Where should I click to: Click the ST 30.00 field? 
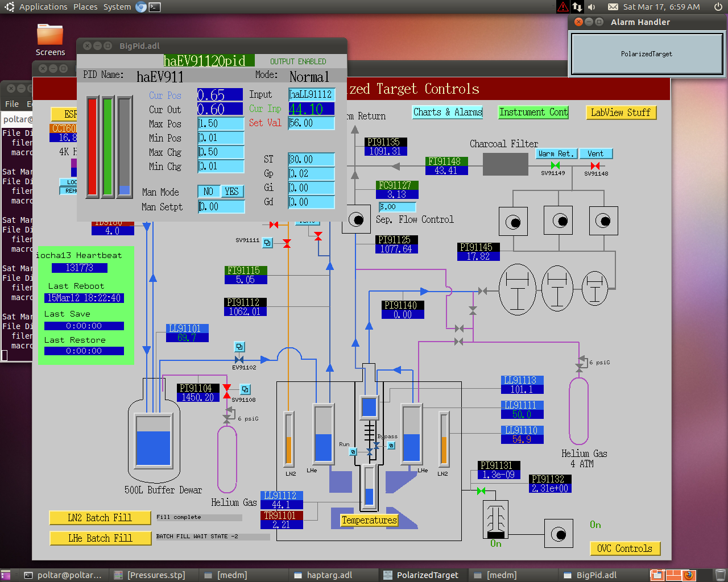(312, 159)
